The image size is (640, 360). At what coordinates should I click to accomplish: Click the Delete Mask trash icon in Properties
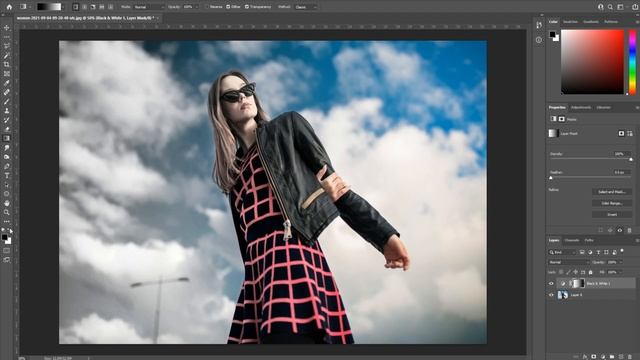point(629,231)
